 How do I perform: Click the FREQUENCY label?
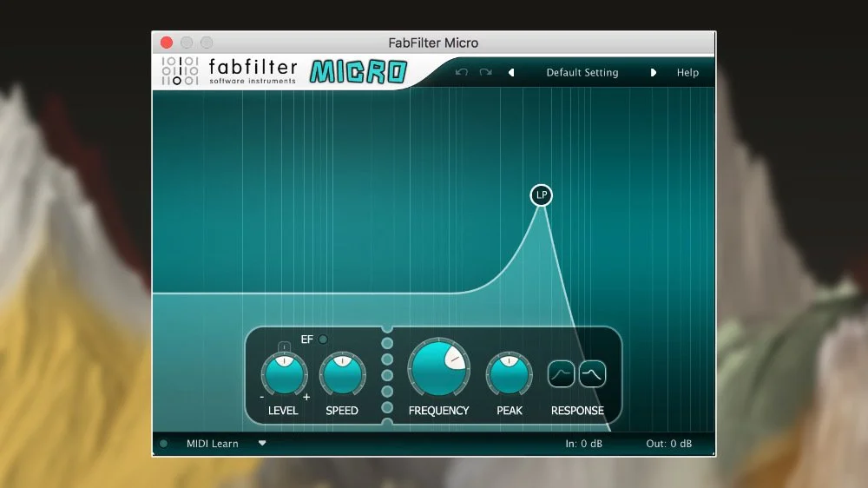[438, 411]
